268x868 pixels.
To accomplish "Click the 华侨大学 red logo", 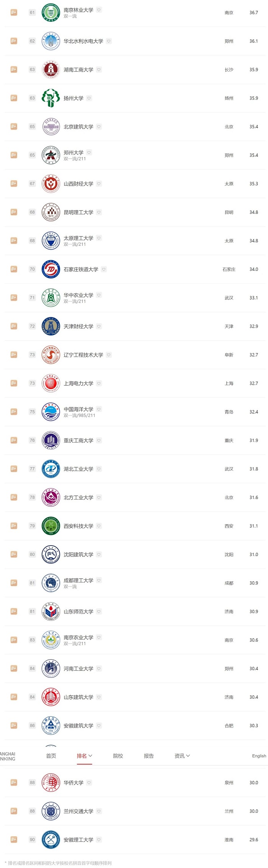I will pyautogui.click(x=51, y=783).
